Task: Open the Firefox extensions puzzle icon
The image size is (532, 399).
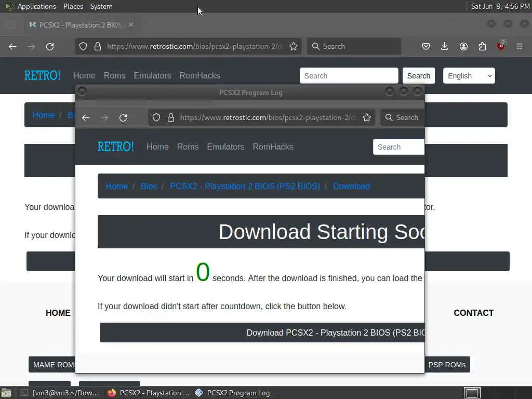Action: click(x=482, y=46)
